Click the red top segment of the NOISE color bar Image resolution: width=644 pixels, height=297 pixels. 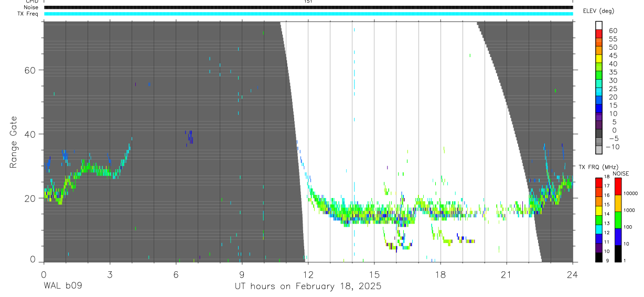(x=618, y=186)
